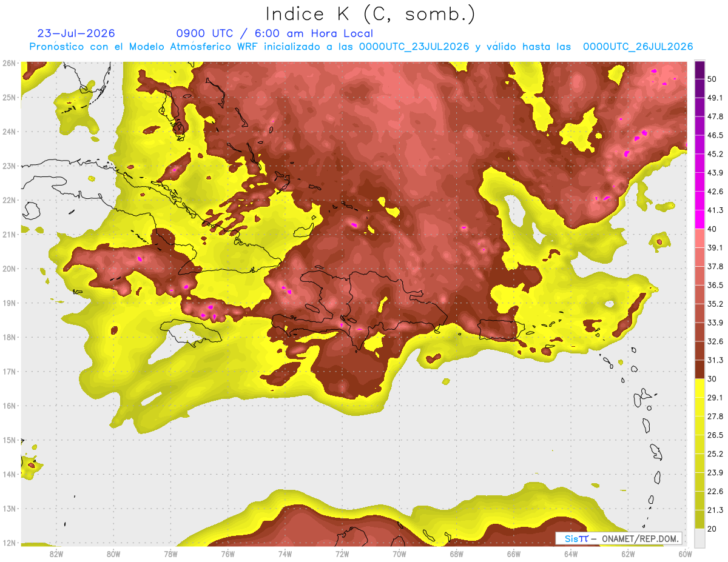The height and width of the screenshot is (562, 728).
Task: Select the "23N" latitude tick label
Action: tap(9, 166)
